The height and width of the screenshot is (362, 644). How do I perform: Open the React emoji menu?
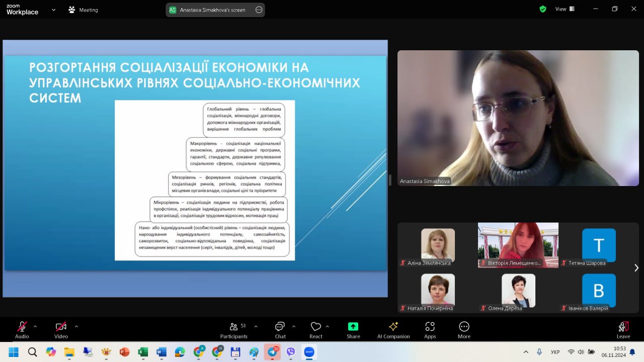tap(316, 330)
